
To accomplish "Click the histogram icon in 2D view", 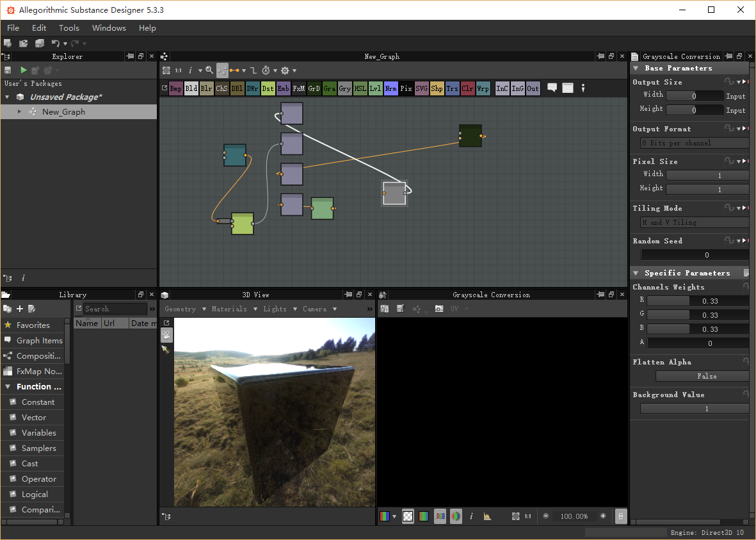I will point(487,516).
